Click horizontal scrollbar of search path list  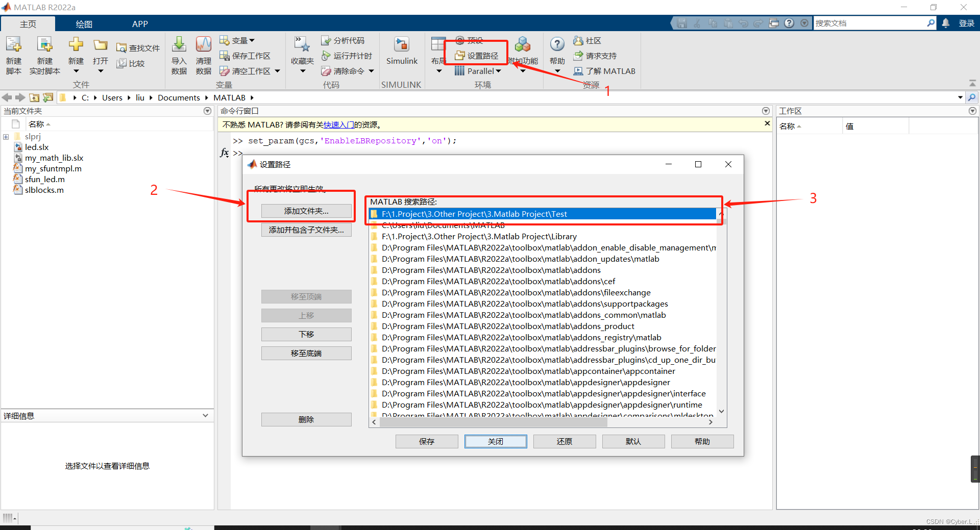click(x=493, y=422)
